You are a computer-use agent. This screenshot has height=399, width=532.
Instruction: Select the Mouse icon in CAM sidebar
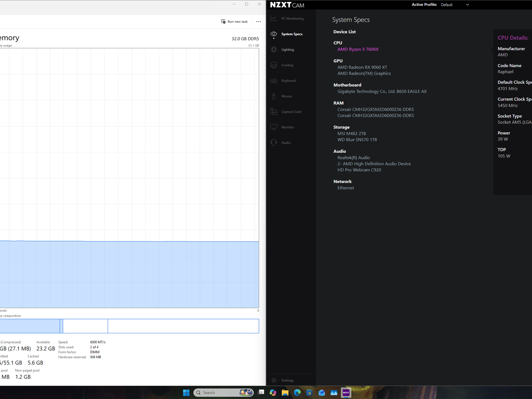click(274, 96)
